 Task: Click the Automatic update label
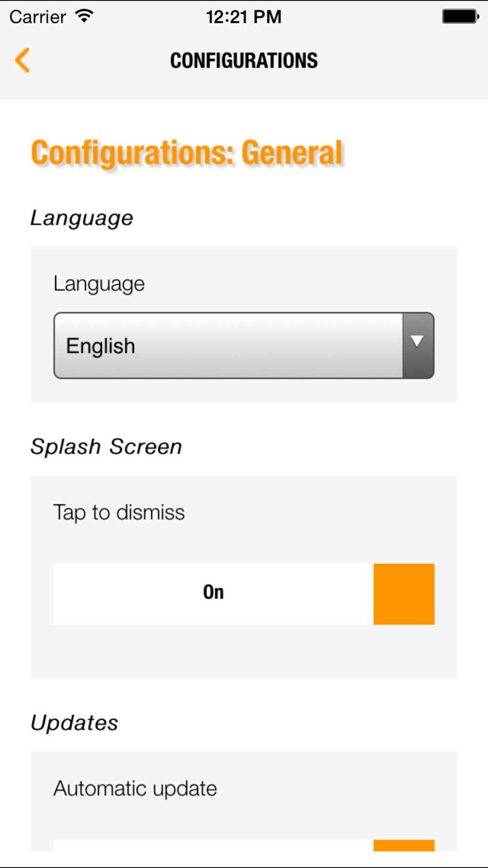(135, 789)
